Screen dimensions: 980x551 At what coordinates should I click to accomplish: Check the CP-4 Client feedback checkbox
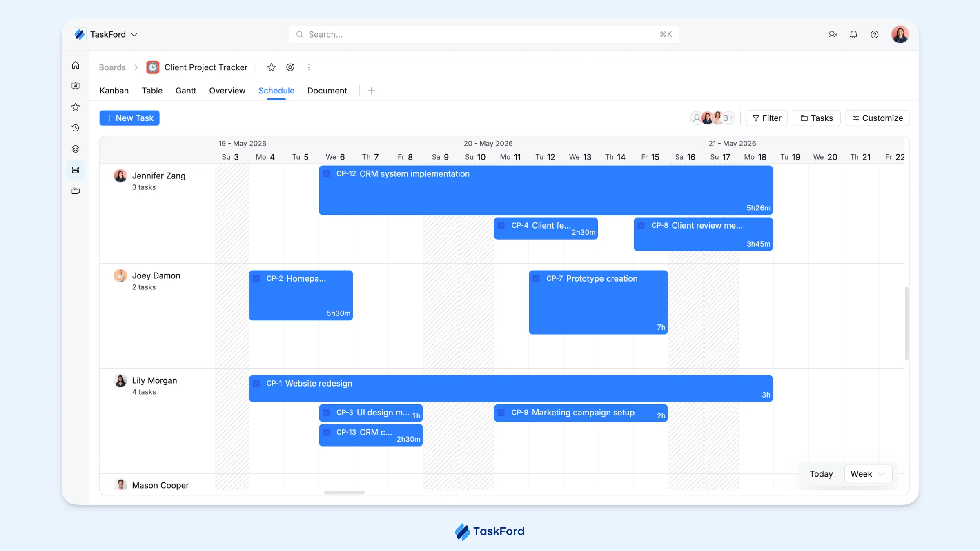(x=501, y=225)
